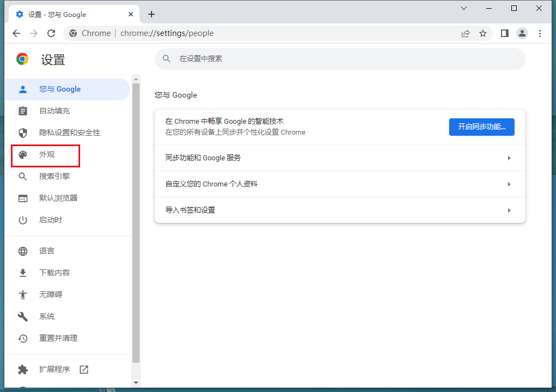This screenshot has height=392, width=556.
Task: Open 无障碍 settings text
Action: tap(51, 295)
